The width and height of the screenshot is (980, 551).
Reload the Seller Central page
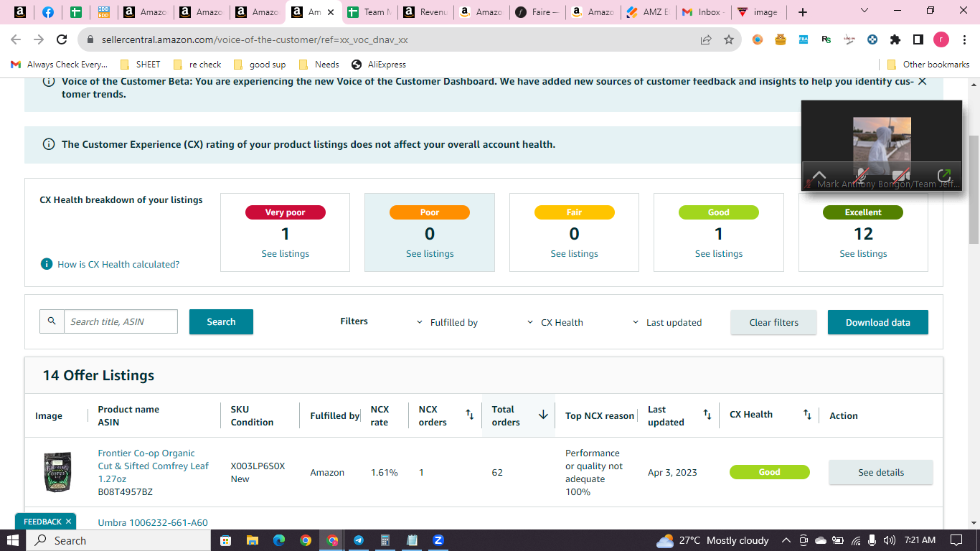(62, 39)
